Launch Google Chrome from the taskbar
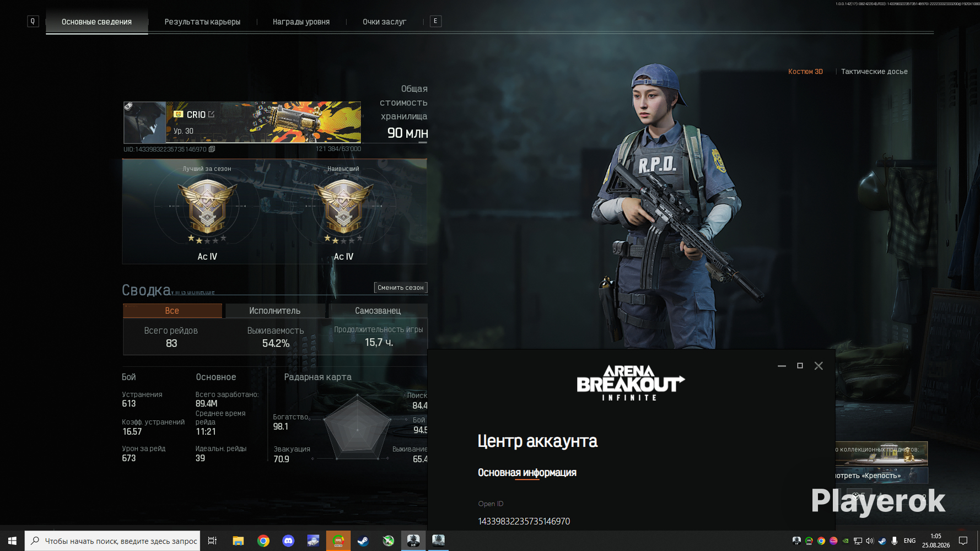 tap(263, 541)
